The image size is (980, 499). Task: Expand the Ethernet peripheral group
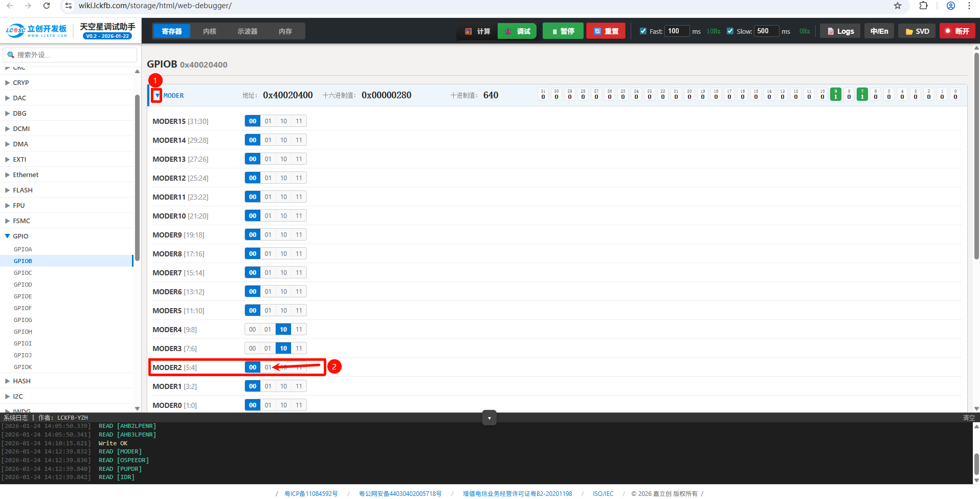(x=8, y=175)
